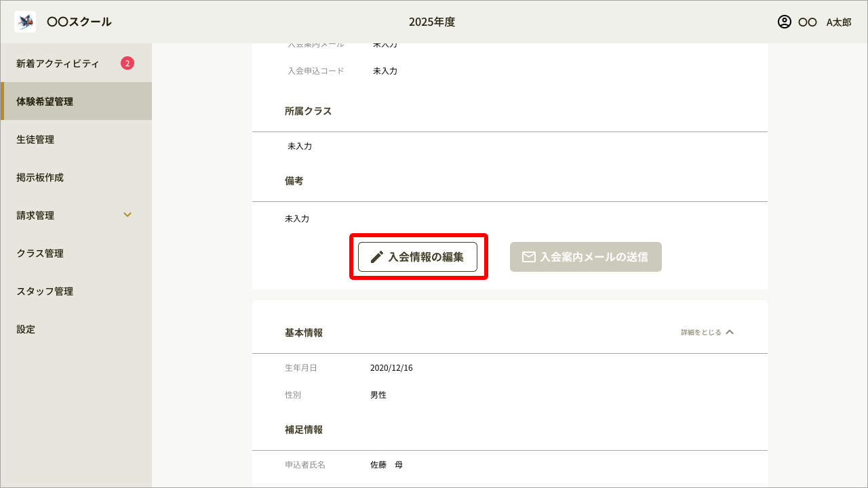The height and width of the screenshot is (488, 868).
Task: Open 新着アクティビティ
Action: pyautogui.click(x=57, y=63)
